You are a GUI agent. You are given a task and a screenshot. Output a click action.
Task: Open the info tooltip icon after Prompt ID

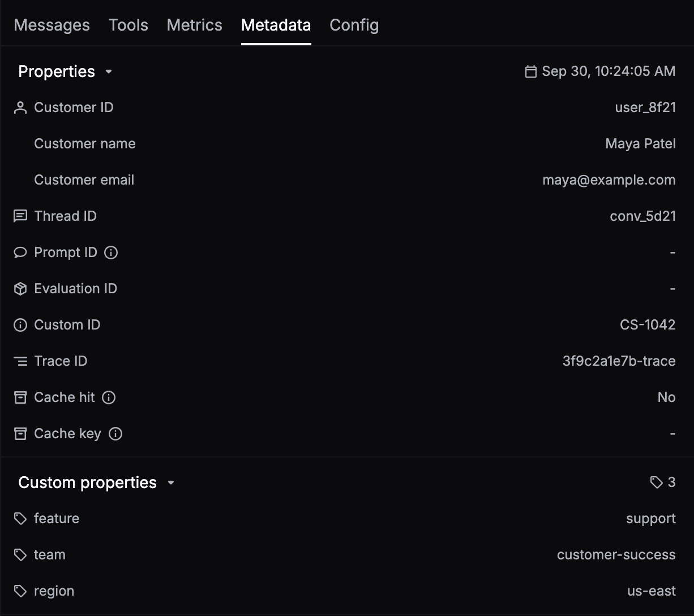click(x=112, y=253)
